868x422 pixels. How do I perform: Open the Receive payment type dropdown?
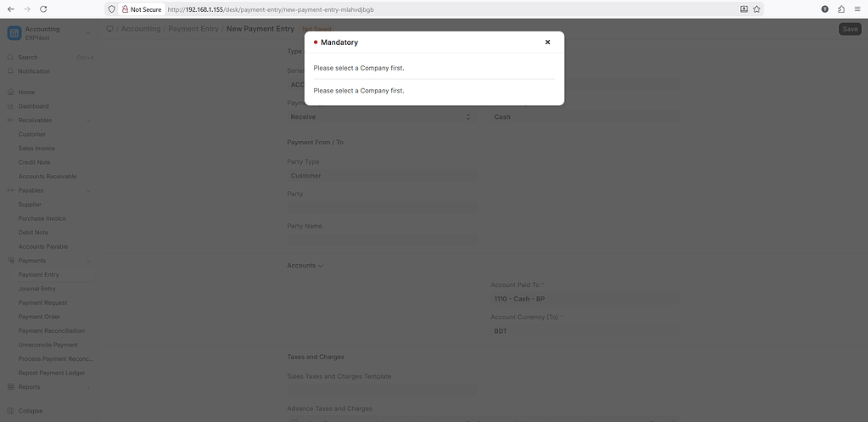pos(382,117)
